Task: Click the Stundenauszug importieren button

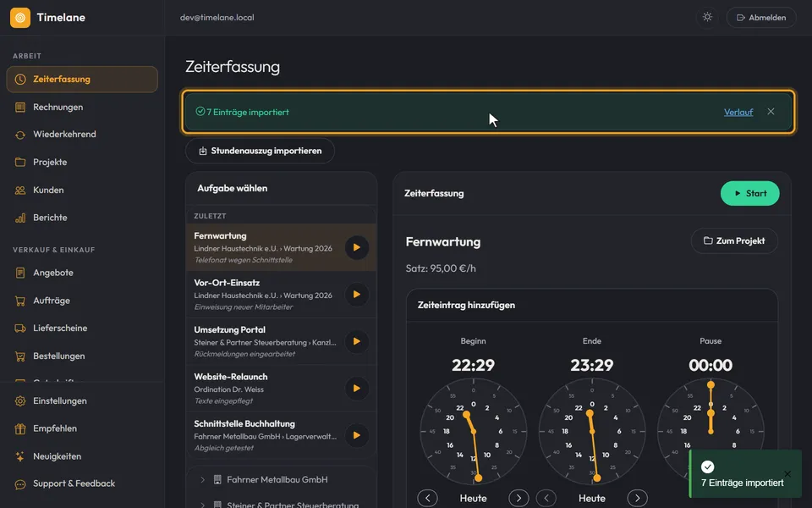Action: (260, 151)
